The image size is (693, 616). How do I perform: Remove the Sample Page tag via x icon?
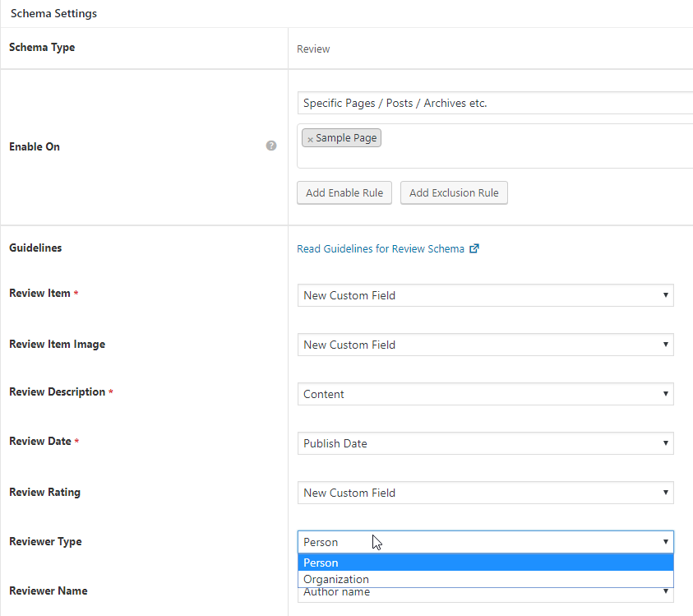pyautogui.click(x=310, y=139)
